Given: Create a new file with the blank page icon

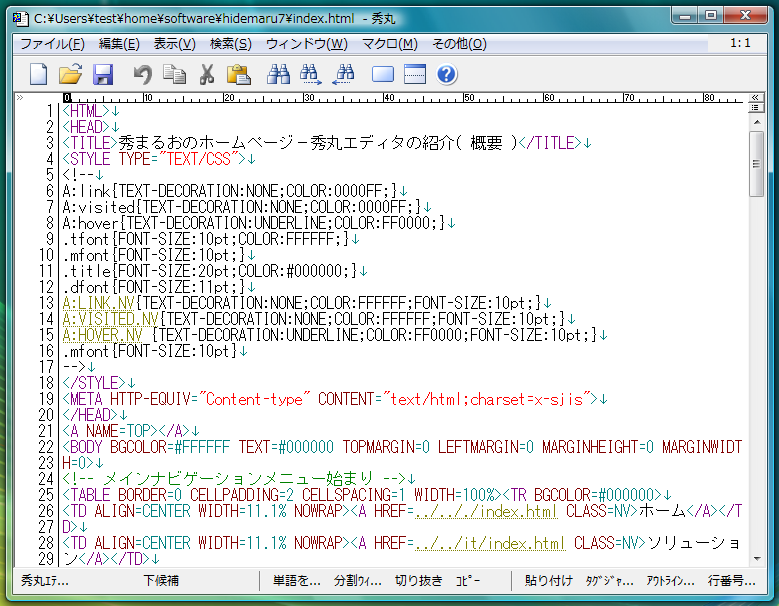Looking at the screenshot, I should pyautogui.click(x=38, y=75).
